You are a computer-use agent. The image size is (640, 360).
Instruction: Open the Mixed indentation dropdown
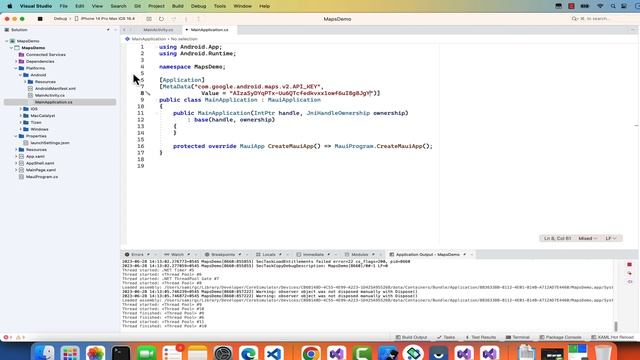[588, 238]
